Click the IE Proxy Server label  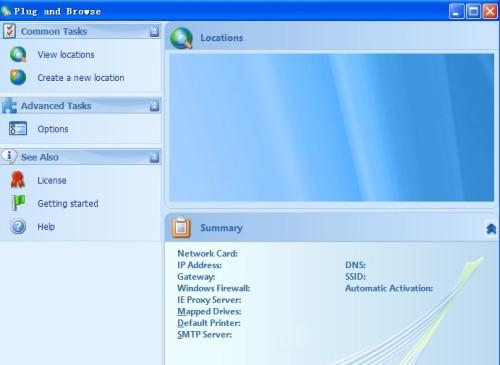coord(209,300)
